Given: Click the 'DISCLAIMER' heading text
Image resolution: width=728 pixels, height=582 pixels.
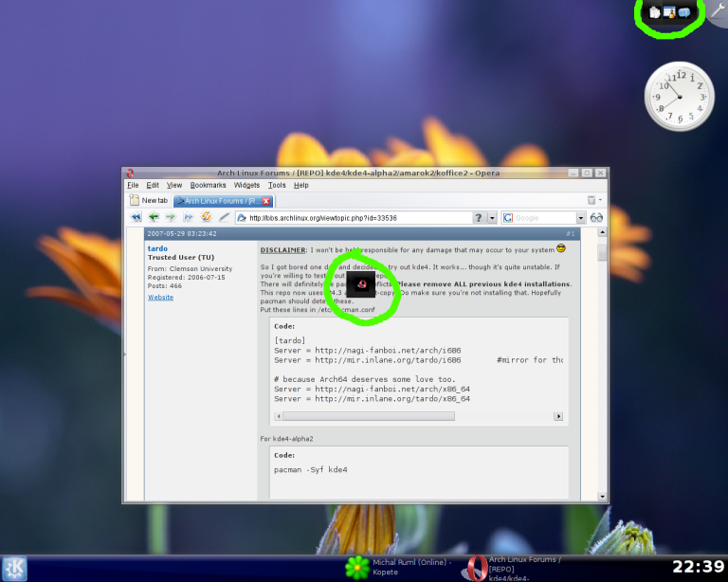Looking at the screenshot, I should tap(283, 249).
